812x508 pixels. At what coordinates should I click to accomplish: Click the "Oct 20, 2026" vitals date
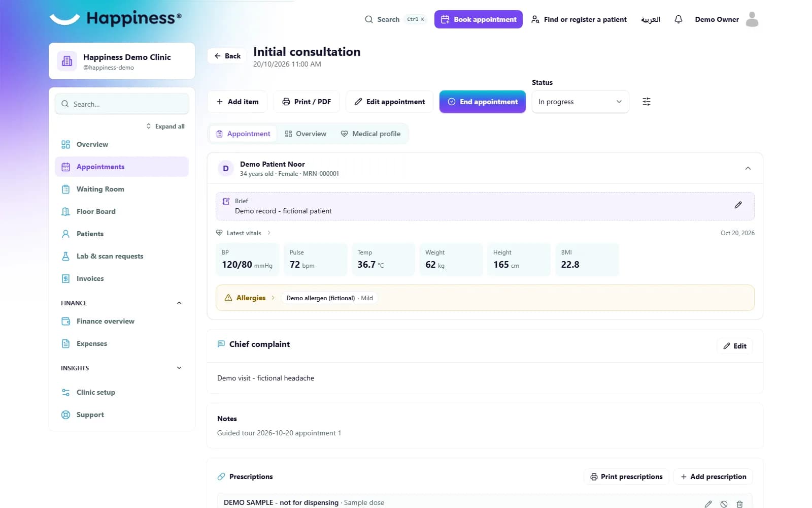coord(737,233)
